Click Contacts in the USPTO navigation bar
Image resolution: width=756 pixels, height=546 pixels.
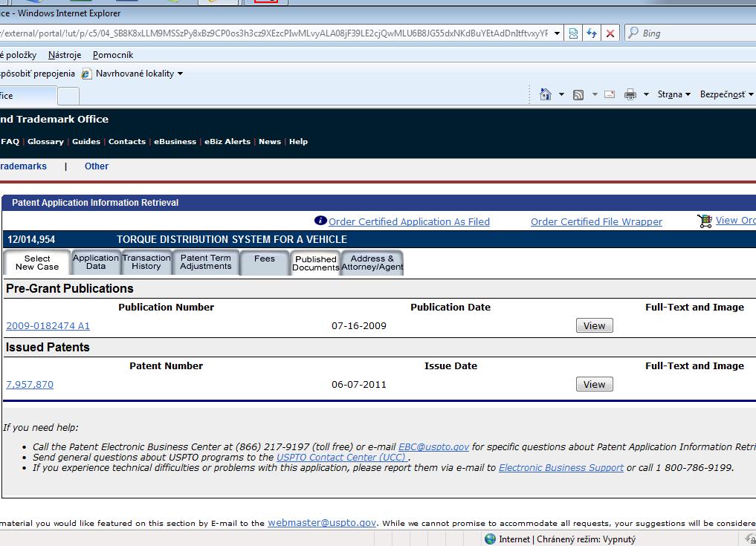point(127,142)
